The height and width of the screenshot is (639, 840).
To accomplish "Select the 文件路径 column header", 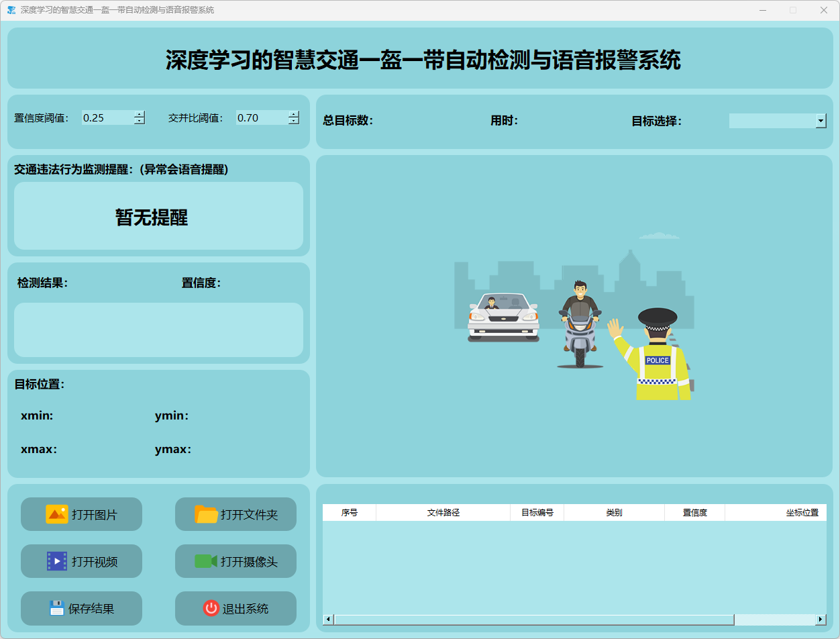I will (x=443, y=513).
